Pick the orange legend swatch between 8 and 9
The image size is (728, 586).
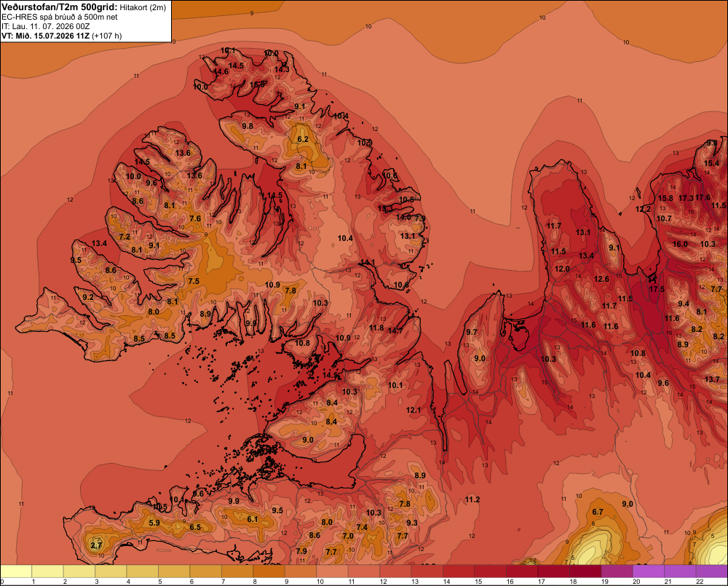[269, 571]
